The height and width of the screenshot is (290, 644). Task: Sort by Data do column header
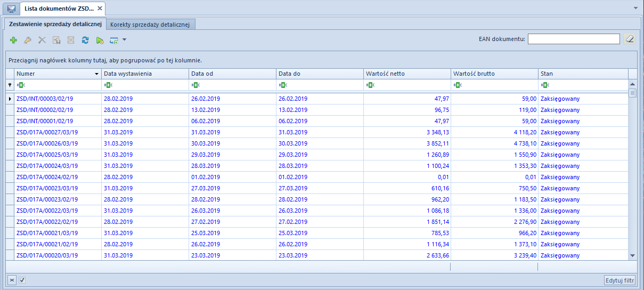(x=320, y=74)
